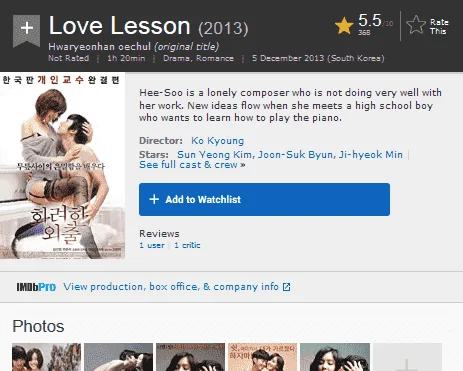
Task: Click the watchlist ribbon bookmark icon
Action: coord(26,30)
